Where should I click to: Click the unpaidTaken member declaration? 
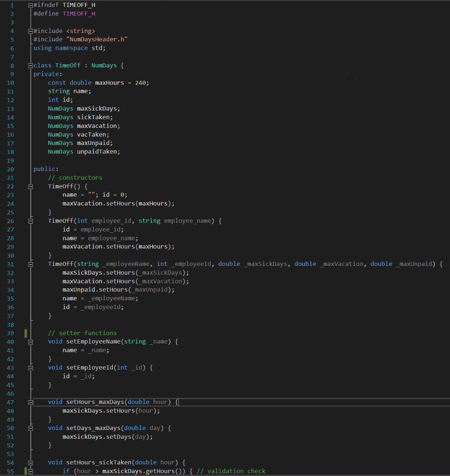click(x=84, y=152)
